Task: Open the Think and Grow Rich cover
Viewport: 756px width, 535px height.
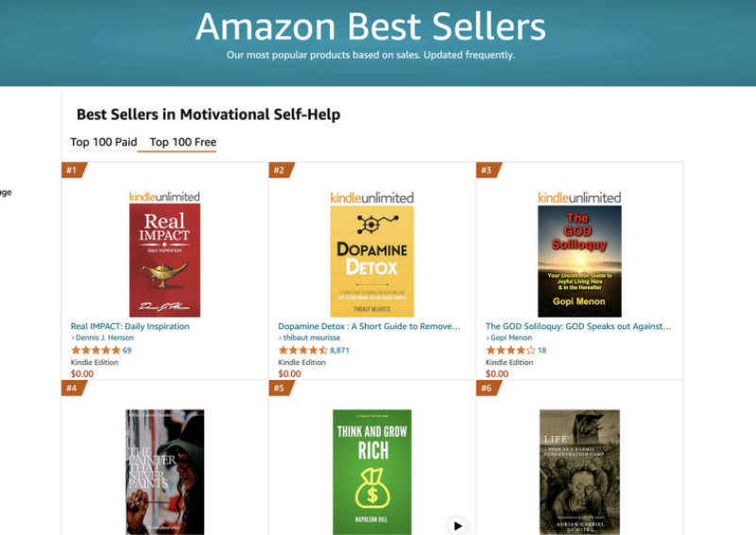Action: click(372, 472)
